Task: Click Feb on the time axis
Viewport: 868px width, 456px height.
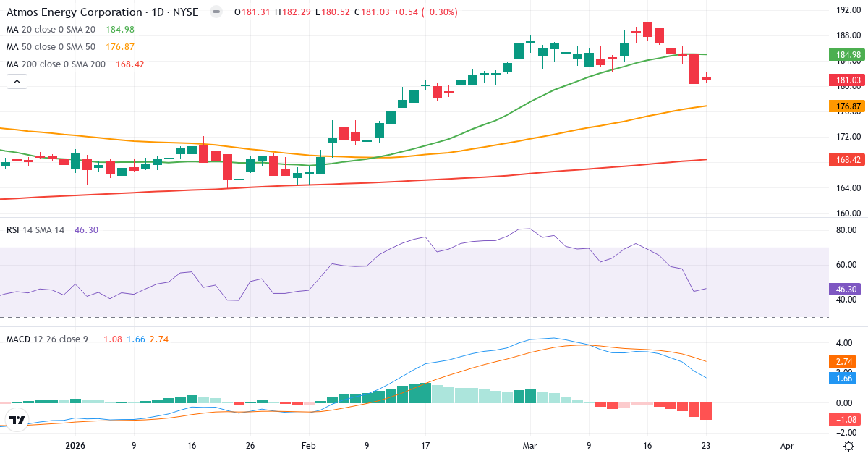Action: pyautogui.click(x=308, y=447)
